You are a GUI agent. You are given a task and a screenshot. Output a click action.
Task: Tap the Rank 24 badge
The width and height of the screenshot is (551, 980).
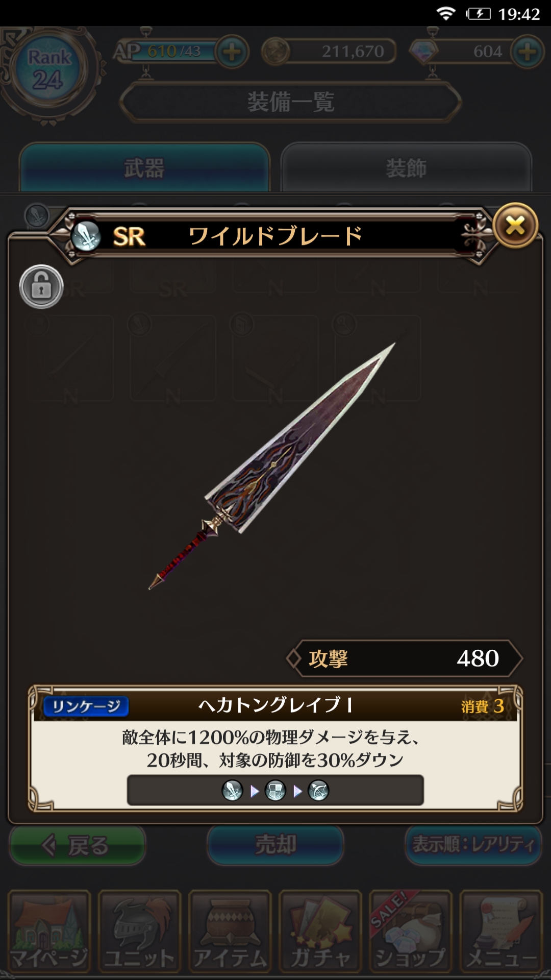[x=48, y=70]
